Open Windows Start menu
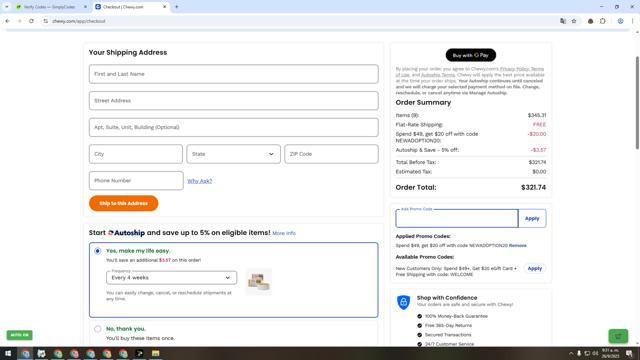 pyautogui.click(x=8, y=353)
